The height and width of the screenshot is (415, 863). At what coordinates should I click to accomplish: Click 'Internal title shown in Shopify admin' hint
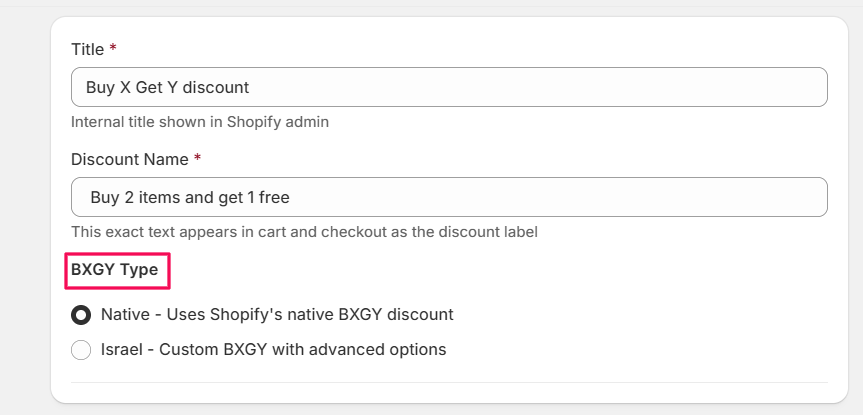pyautogui.click(x=200, y=122)
